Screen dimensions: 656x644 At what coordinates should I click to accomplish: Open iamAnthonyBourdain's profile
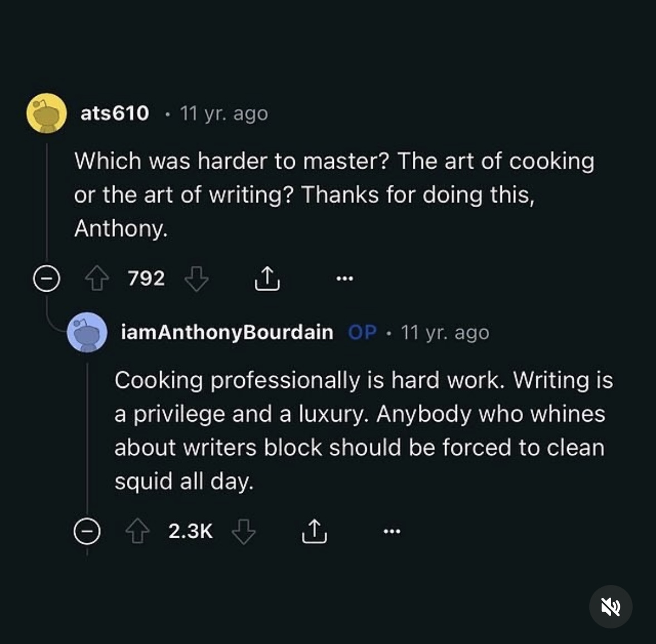[x=227, y=332]
